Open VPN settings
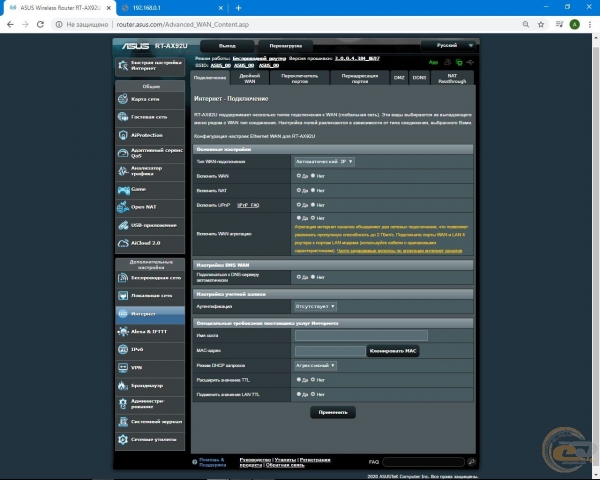The image size is (600, 480). pos(150,367)
